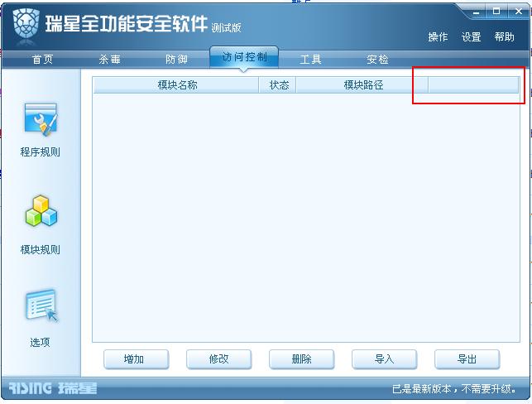Switch to the 安检 tab

(x=377, y=60)
